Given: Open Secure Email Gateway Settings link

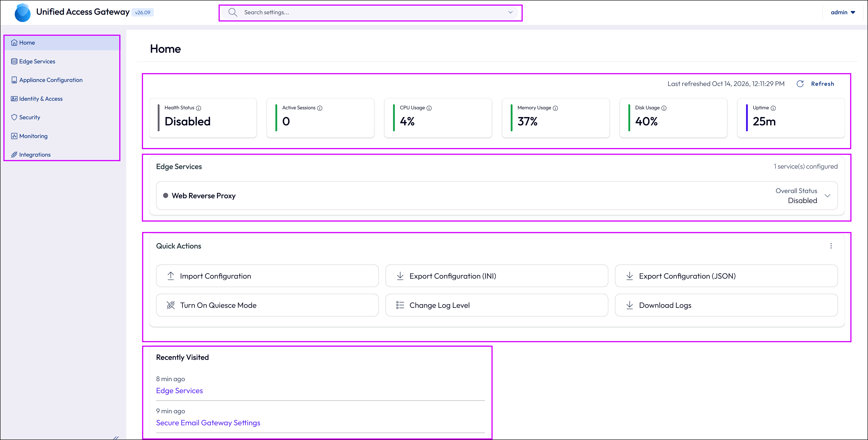Looking at the screenshot, I should [x=208, y=423].
